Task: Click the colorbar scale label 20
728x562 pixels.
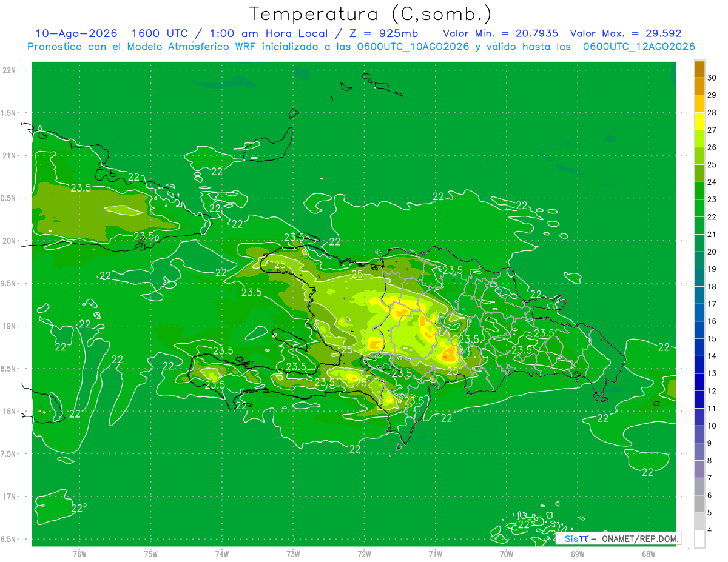Action: (712, 252)
